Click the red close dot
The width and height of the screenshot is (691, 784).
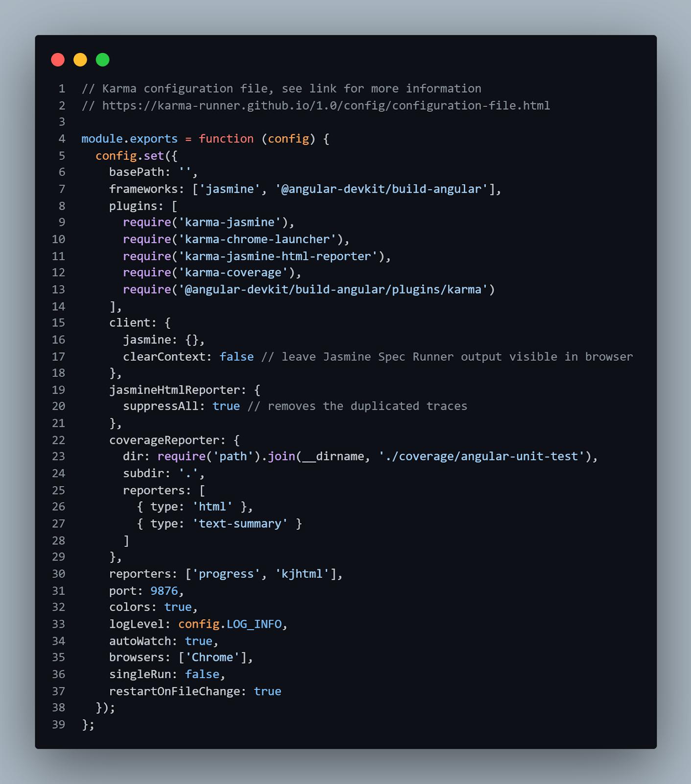pos(58,60)
